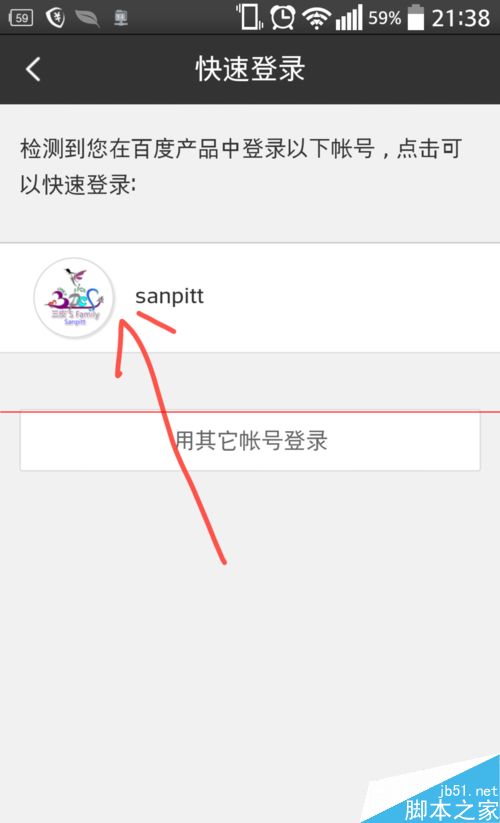Tap the back arrow in header
The width and height of the screenshot is (500, 823).
(33, 69)
